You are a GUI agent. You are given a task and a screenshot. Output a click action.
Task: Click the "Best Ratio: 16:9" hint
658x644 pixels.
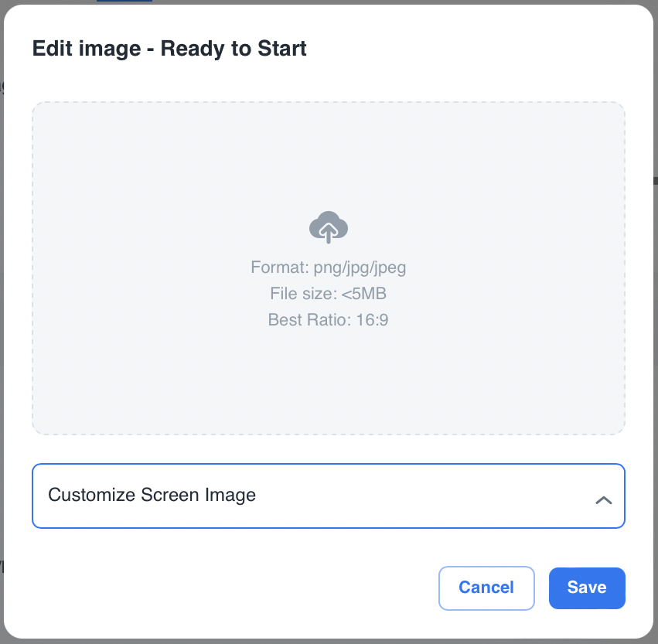(329, 319)
